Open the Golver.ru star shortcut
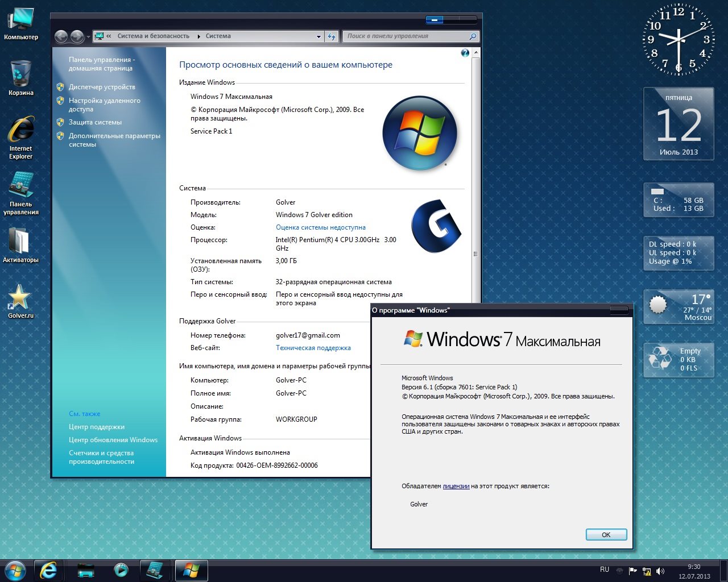 (x=21, y=301)
